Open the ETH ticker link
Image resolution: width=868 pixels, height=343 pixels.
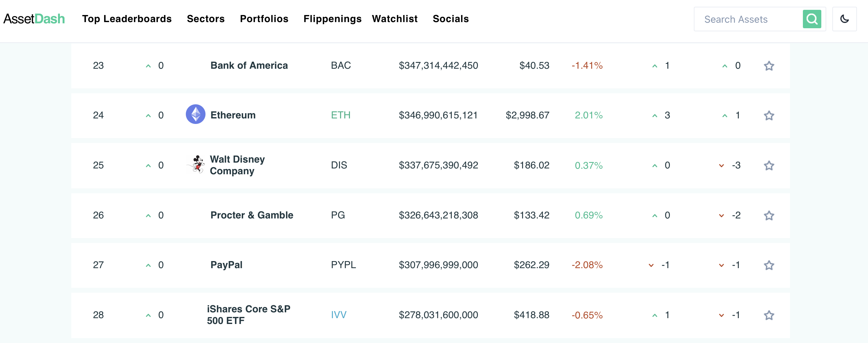340,115
